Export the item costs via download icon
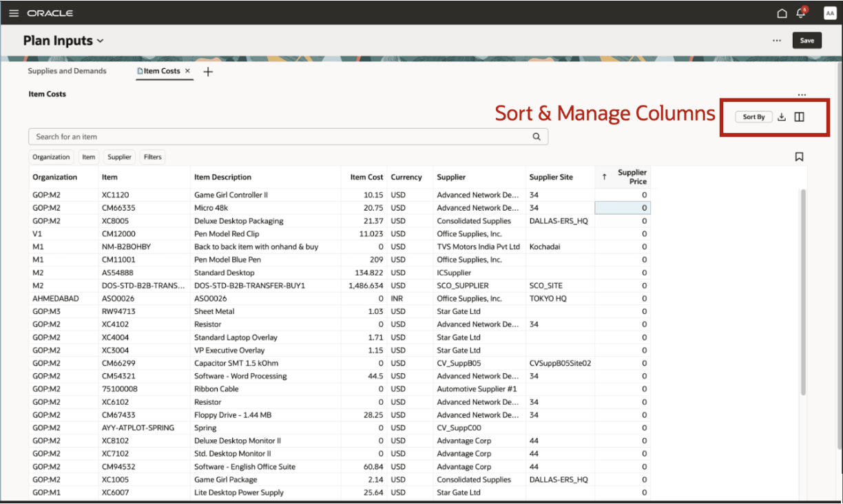The image size is (843, 504). [x=781, y=116]
